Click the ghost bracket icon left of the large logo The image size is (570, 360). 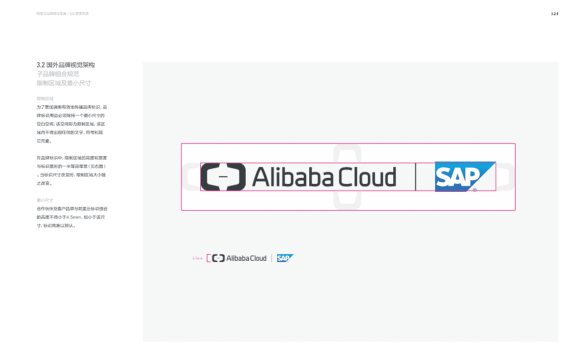[x=191, y=177]
